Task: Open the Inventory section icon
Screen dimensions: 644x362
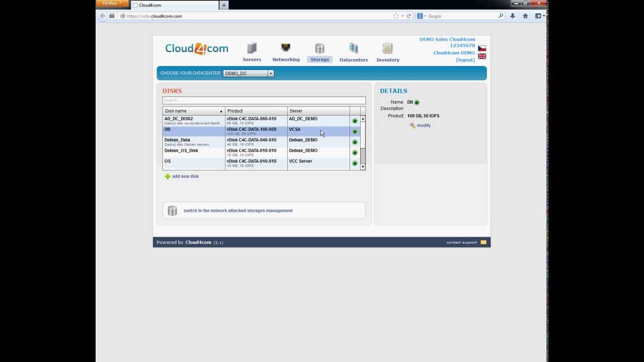Action: point(387,48)
